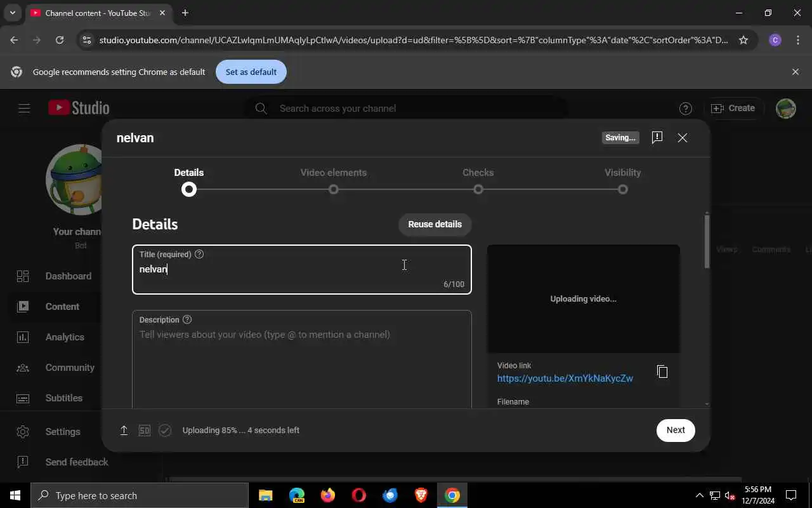The height and width of the screenshot is (508, 812).
Task: Click the help icon next to Description
Action: [187, 319]
